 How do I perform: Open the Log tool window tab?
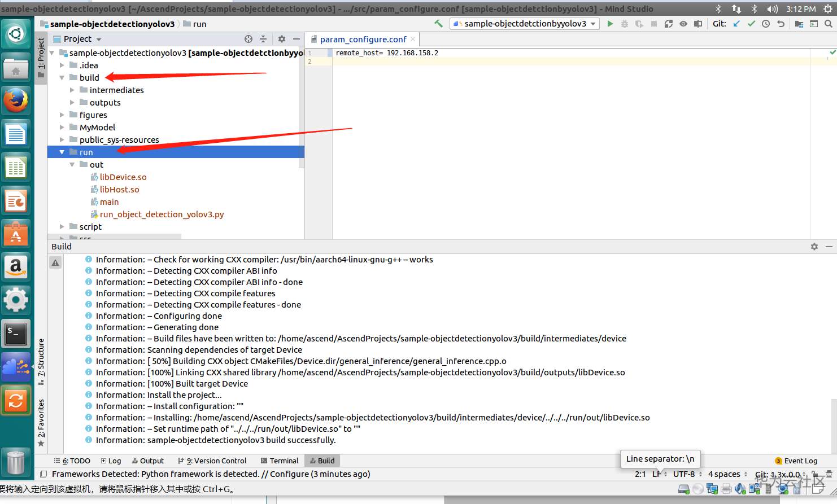[111, 461]
